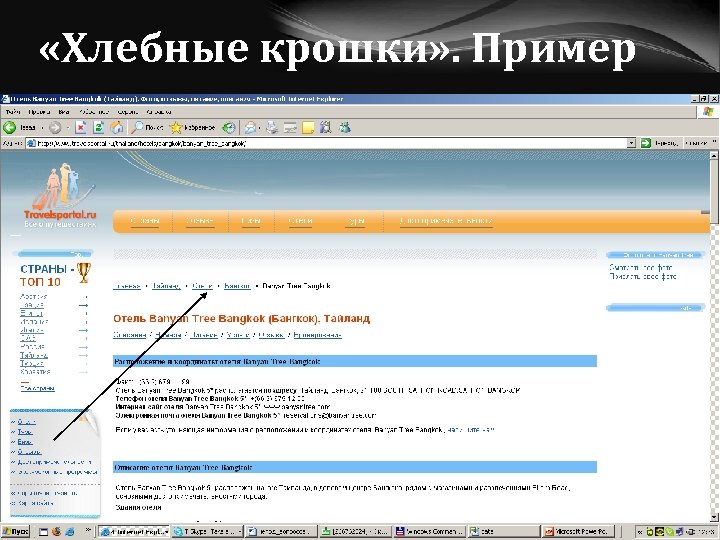Click the Show Desktop quick launch icon
Viewport: 720px width, 540px height.
point(44,532)
